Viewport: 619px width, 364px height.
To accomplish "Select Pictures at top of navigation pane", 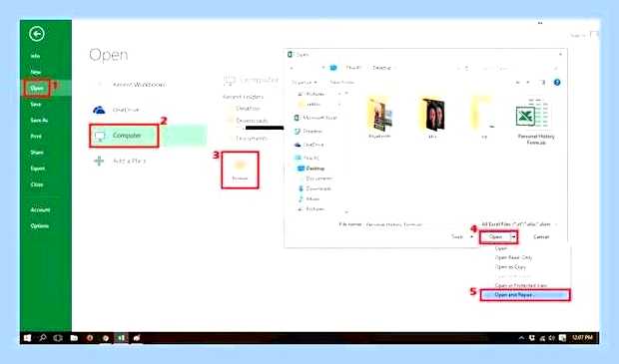I will point(315,94).
